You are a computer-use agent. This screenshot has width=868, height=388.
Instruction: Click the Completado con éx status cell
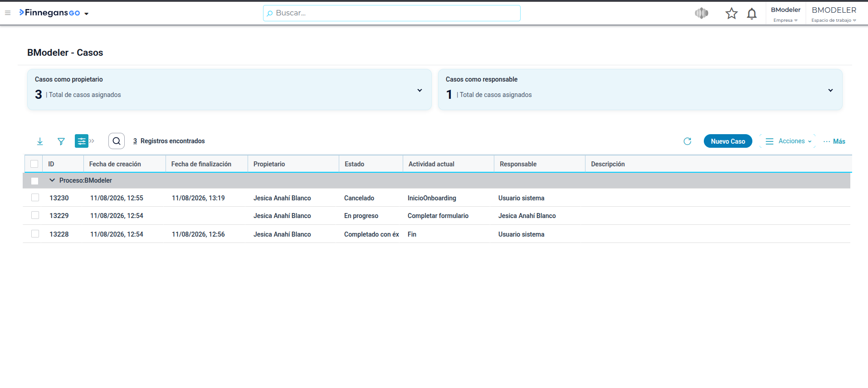click(x=371, y=234)
